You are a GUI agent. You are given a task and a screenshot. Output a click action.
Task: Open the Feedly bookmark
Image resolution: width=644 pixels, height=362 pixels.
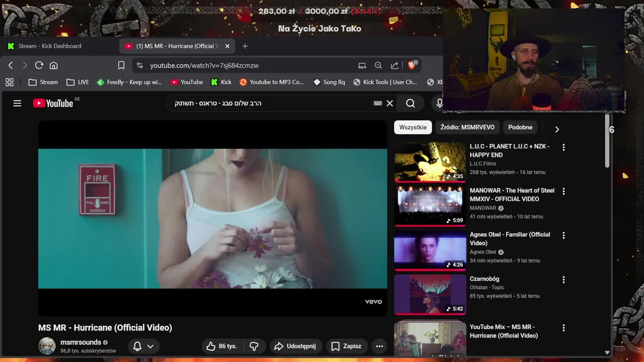pyautogui.click(x=129, y=82)
